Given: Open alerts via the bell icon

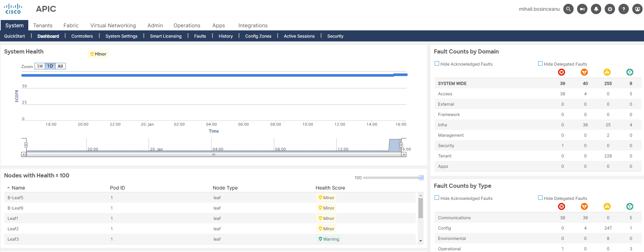Looking at the screenshot, I should (596, 9).
